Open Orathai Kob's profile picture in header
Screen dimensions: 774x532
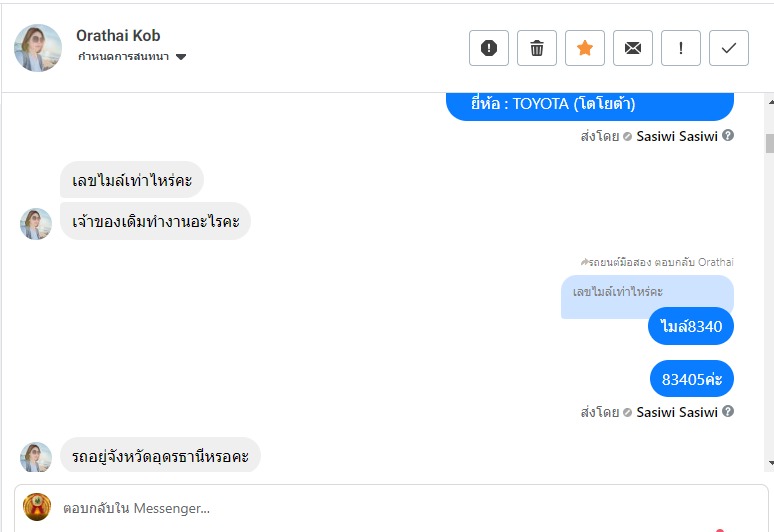38,48
